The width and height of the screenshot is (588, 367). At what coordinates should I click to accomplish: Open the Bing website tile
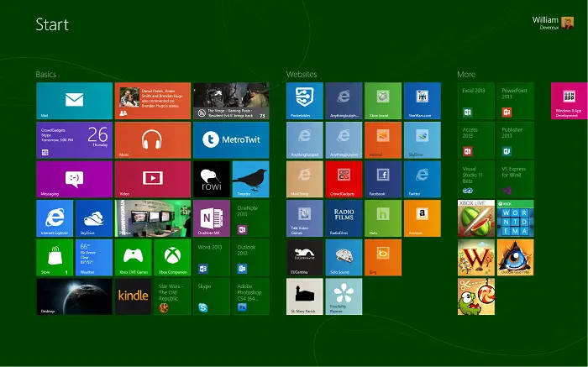point(383,258)
